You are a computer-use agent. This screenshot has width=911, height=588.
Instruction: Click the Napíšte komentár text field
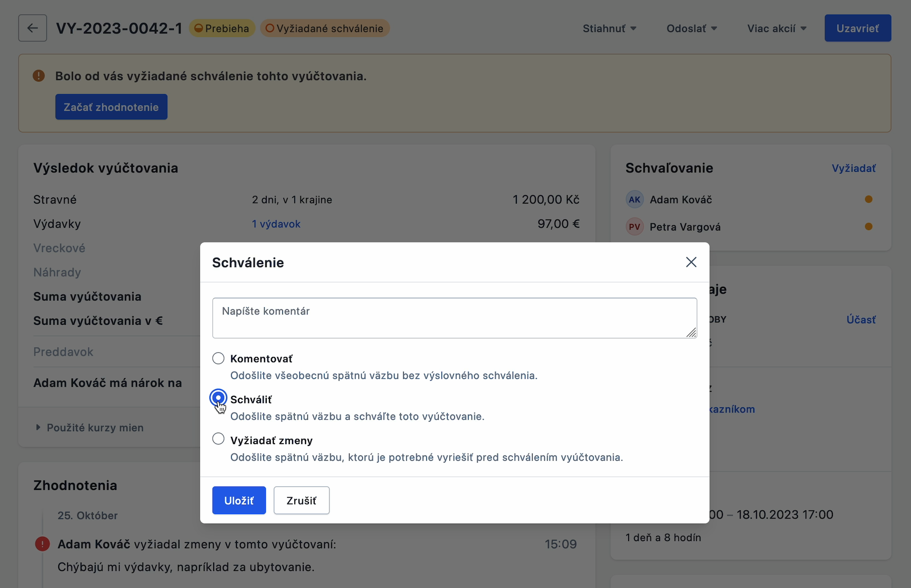454,318
